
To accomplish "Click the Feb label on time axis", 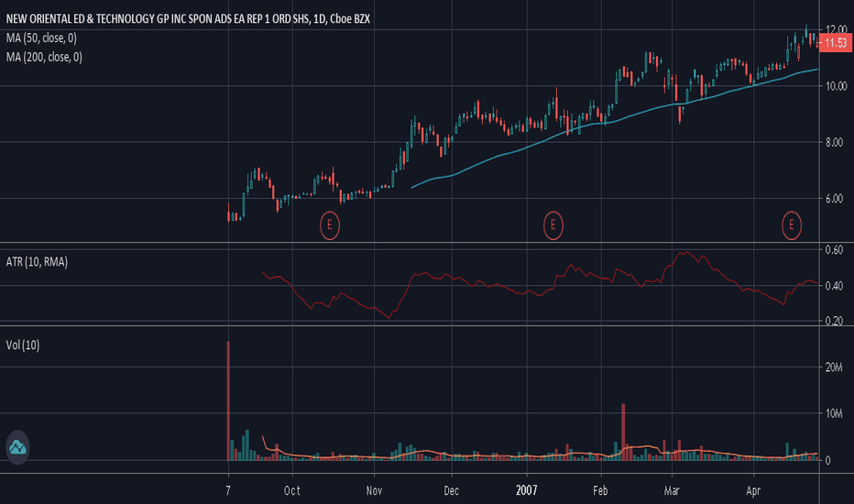I will [601, 491].
